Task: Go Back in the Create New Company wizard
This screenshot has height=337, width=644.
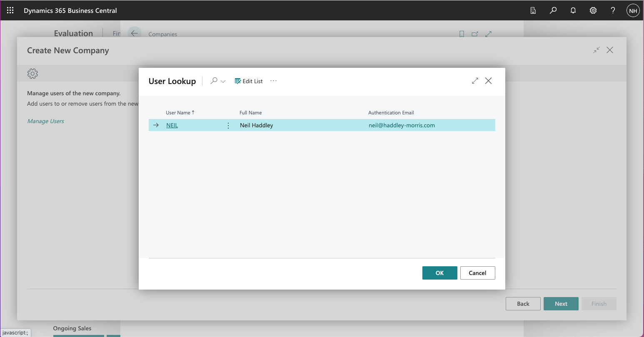Action: (x=523, y=304)
